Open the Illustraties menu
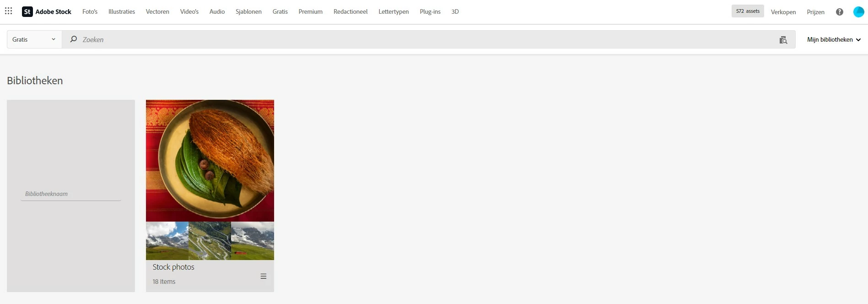 pos(122,12)
